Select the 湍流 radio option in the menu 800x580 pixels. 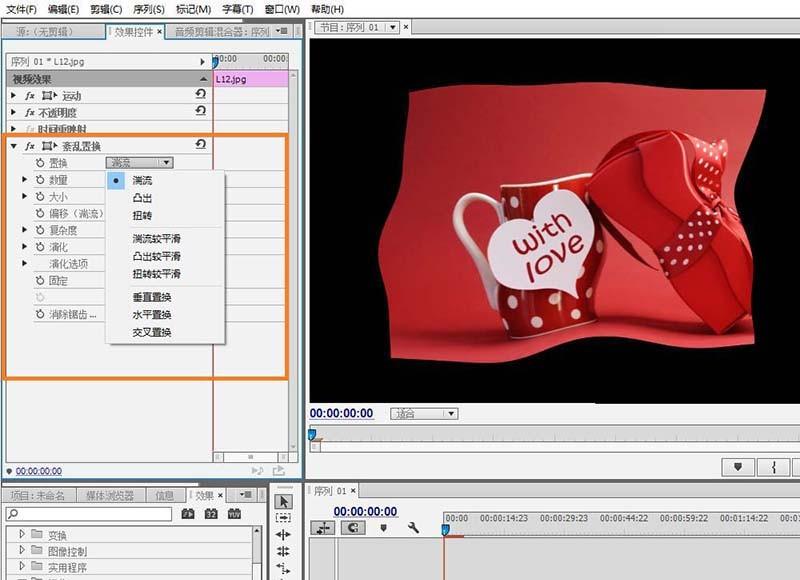(x=117, y=180)
